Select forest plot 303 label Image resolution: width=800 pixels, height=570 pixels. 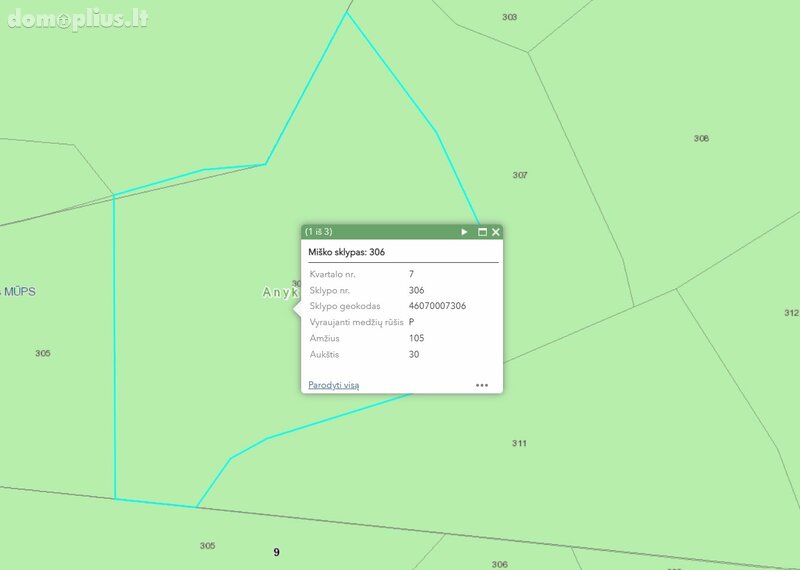point(509,17)
